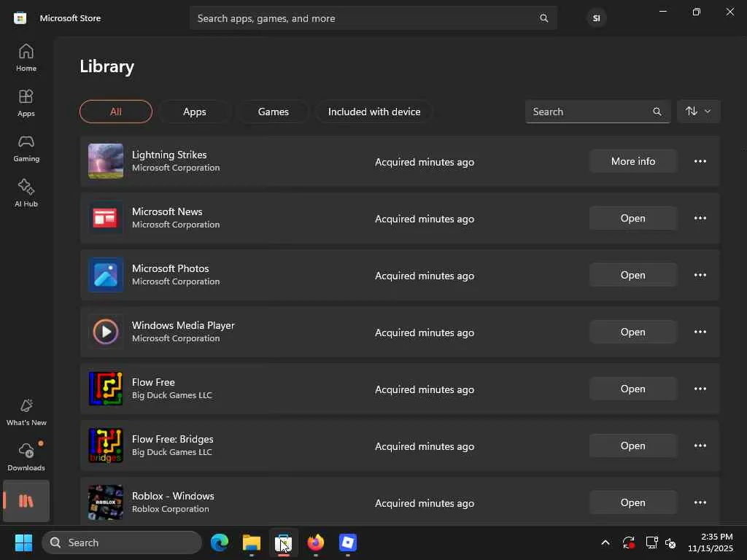
Task: Open File Explorer from taskbar
Action: (252, 542)
